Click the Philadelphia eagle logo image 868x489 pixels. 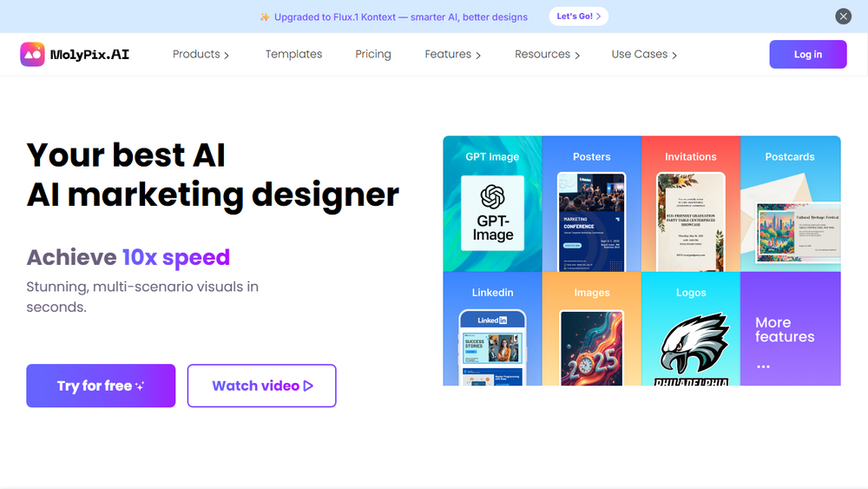pos(694,349)
